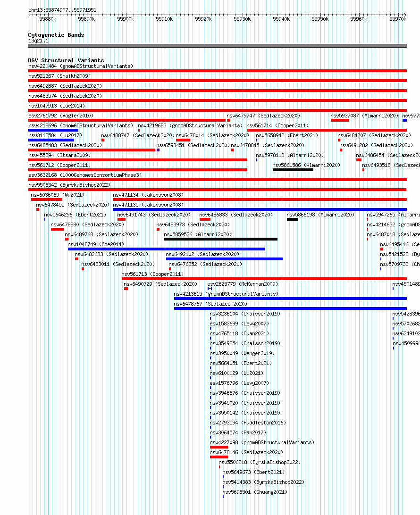The image size is (420, 515).
Task: Open nsv5649673 (Ebert2021) label
Action: pos(254,472)
